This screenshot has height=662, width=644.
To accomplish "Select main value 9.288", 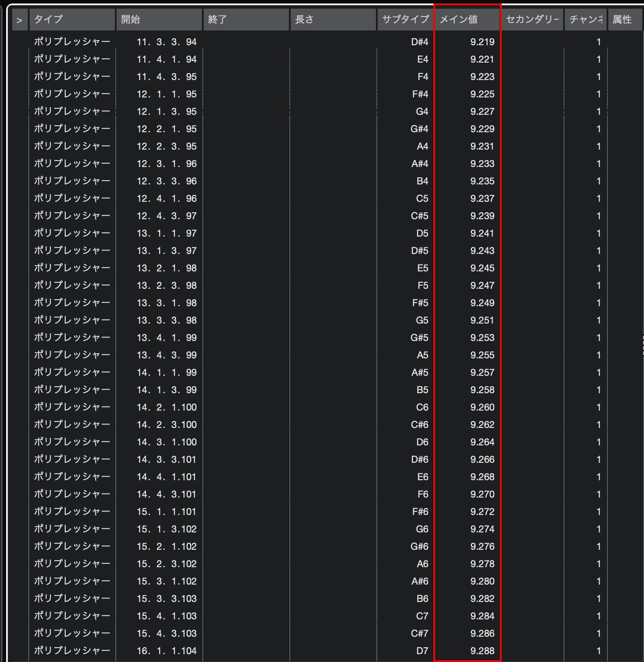I will pos(482,651).
